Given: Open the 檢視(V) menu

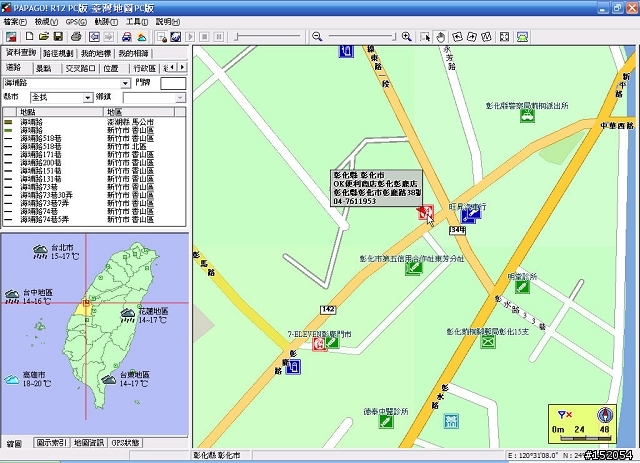Looking at the screenshot, I should (46, 22).
